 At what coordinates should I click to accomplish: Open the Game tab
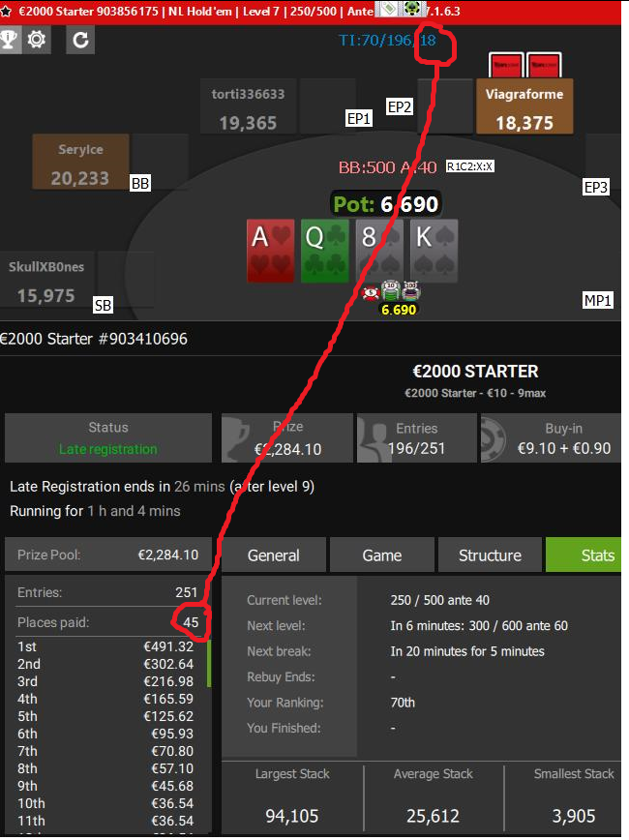(381, 555)
